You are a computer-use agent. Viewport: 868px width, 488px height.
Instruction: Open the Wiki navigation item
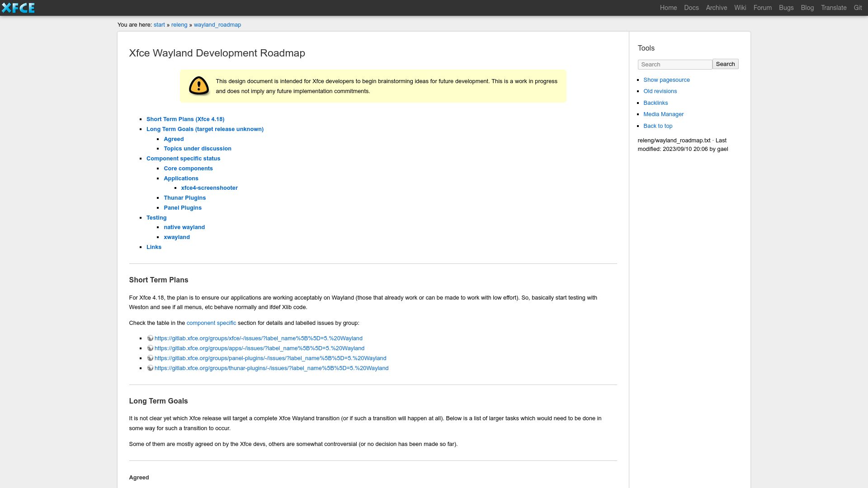tap(740, 8)
